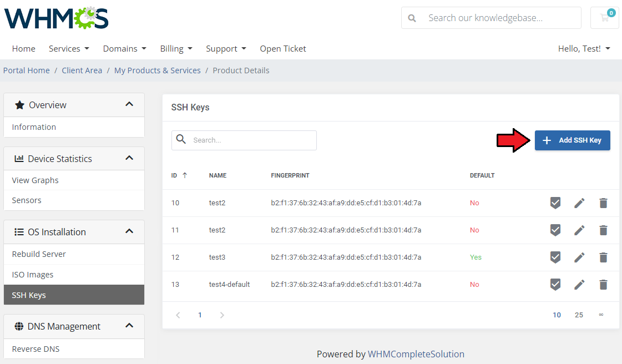Click magnifier icon in knowledgebase search
Image resolution: width=622 pixels, height=364 pixels.
412,18
